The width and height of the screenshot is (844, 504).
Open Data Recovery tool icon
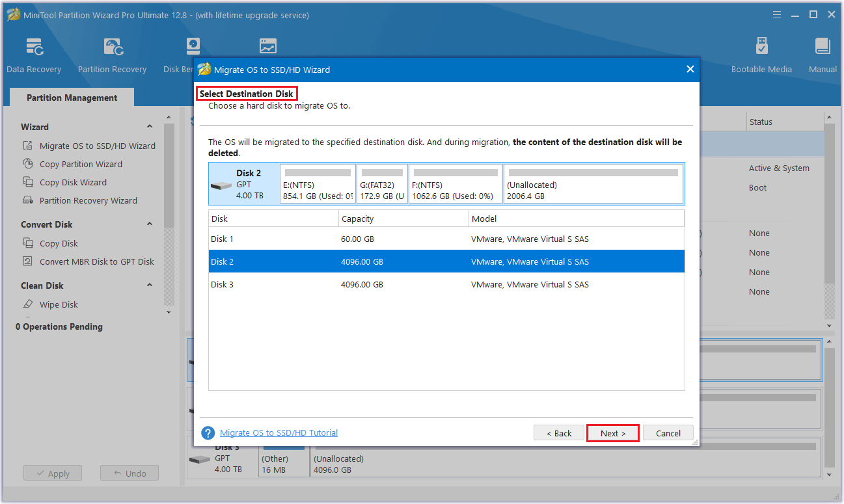[34, 47]
